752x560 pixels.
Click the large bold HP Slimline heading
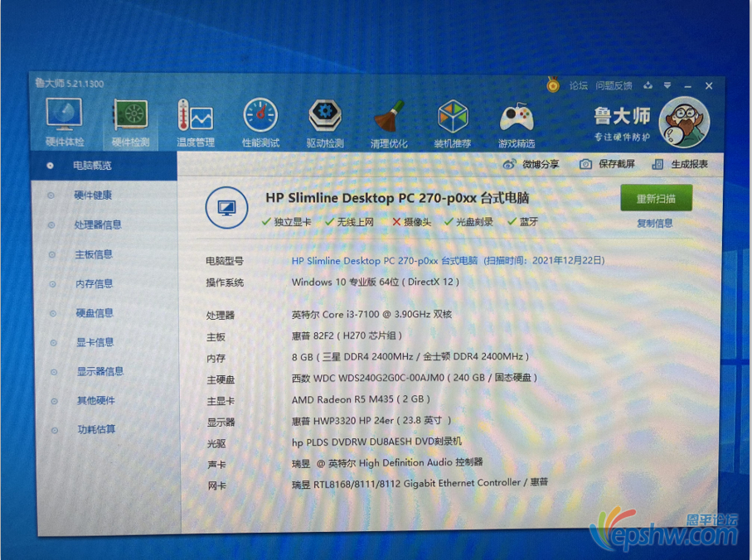tap(397, 198)
